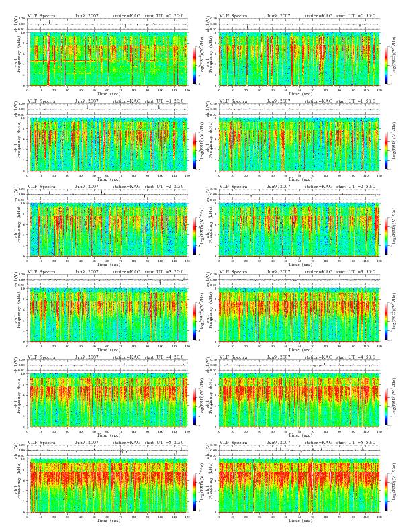Click the ch.1 waveform strip above the 3:20:0 spectrogram

click(x=107, y=280)
